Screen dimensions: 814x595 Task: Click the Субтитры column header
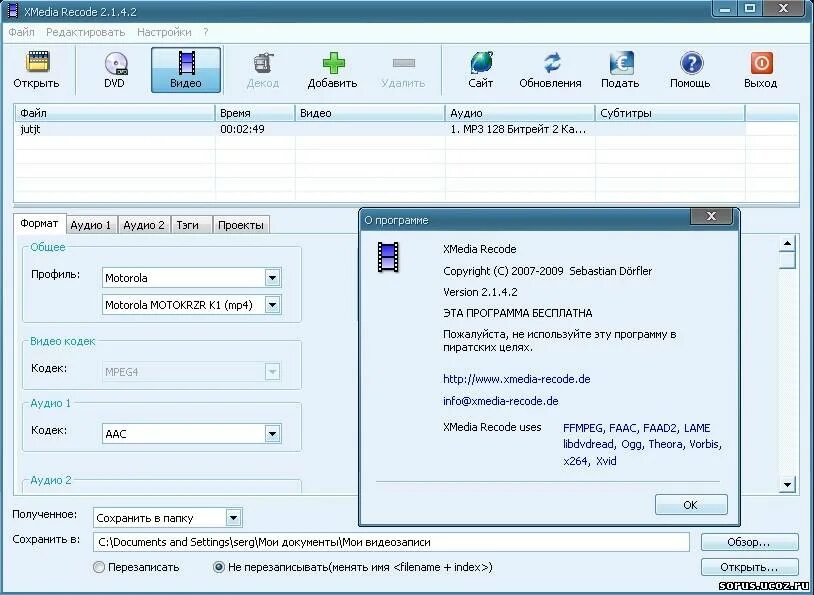tap(670, 113)
